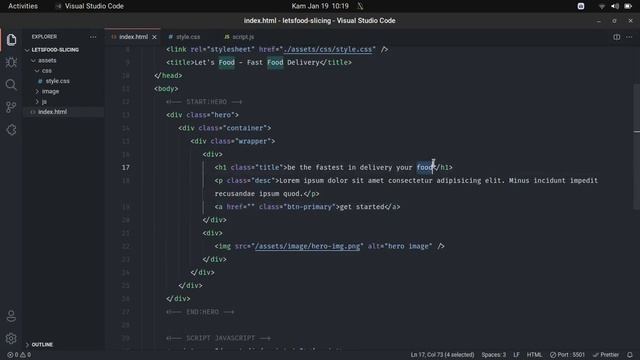Image resolution: width=640 pixels, height=360 pixels.
Task: Click the div class="hero" line
Action: point(202,115)
